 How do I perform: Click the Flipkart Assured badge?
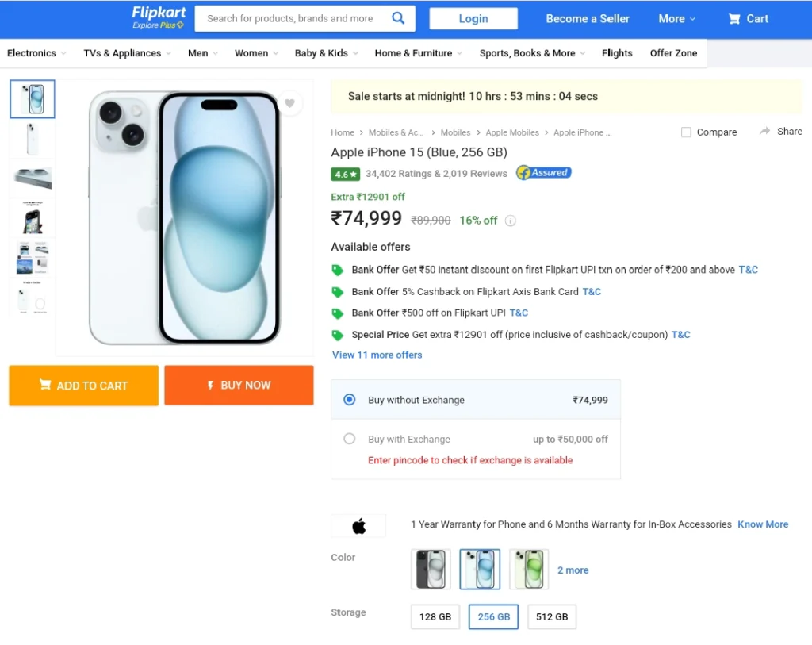click(x=543, y=172)
